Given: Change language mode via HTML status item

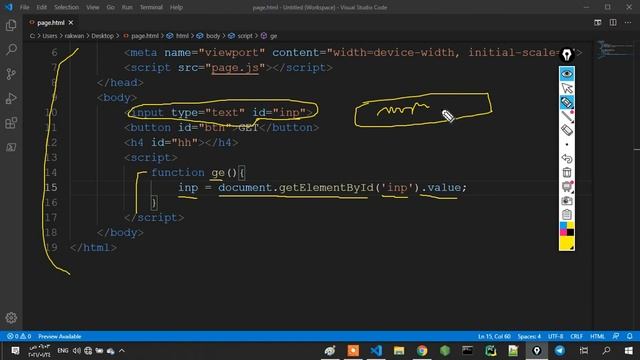Looking at the screenshot, I should (597, 336).
